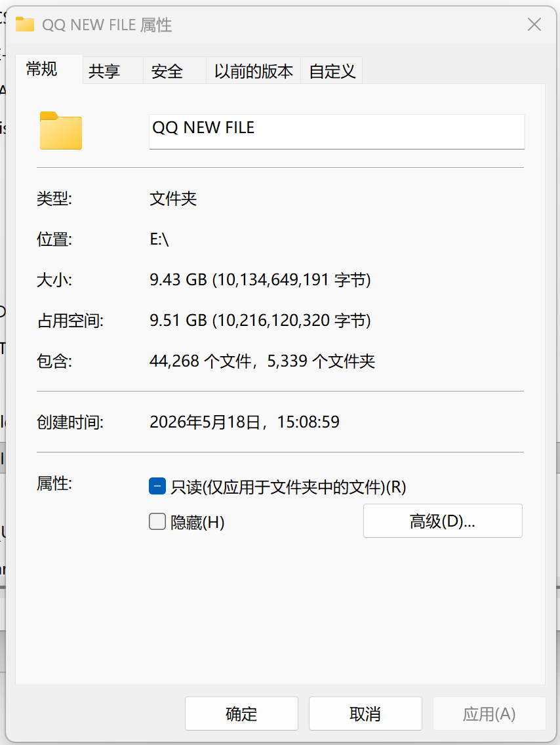
Task: Click the 只读 checkbox label text
Action: [x=289, y=487]
